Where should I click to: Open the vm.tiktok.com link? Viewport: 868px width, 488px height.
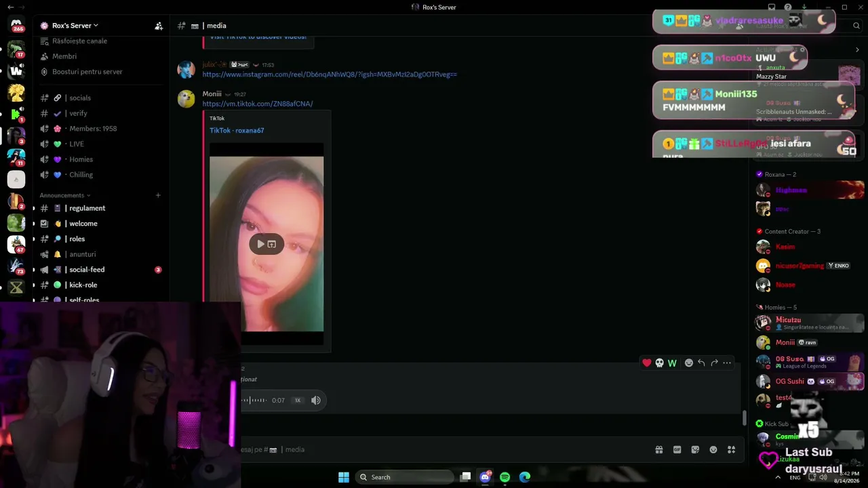(258, 104)
